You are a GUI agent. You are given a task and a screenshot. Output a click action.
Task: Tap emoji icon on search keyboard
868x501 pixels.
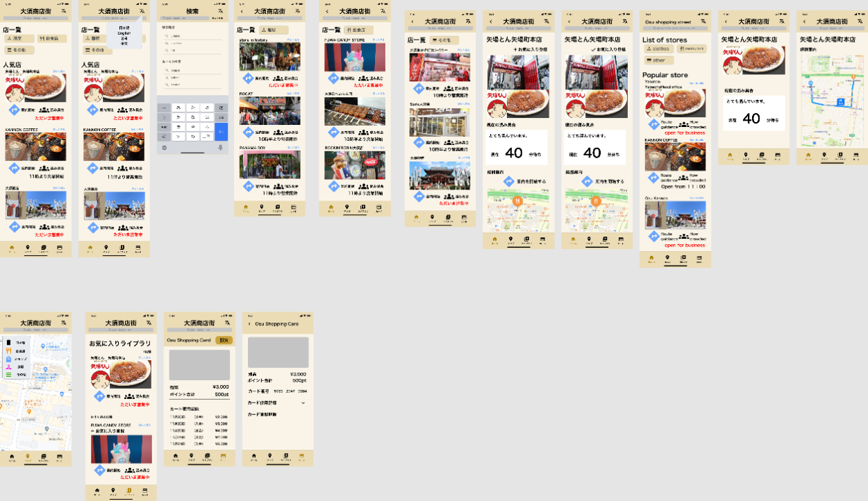click(164, 147)
